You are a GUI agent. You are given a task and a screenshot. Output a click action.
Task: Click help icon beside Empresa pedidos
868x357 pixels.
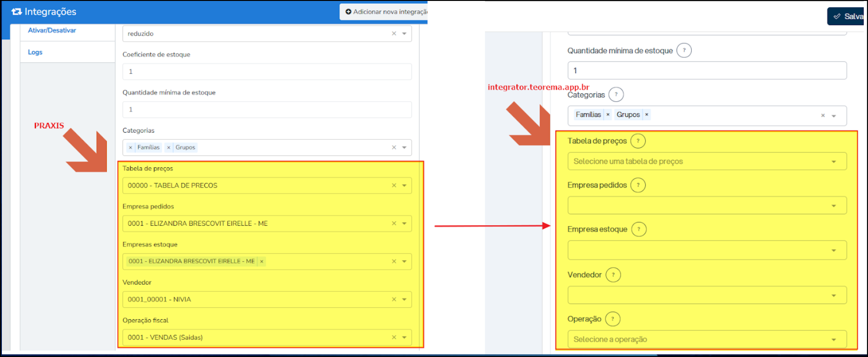(x=638, y=185)
